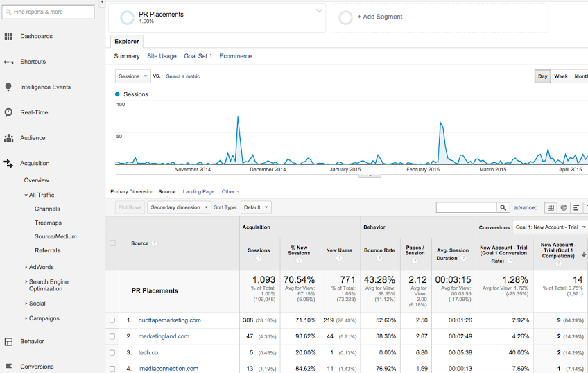The image size is (588, 373).
Task: Click the Real-Time clock icon
Action: (8, 112)
